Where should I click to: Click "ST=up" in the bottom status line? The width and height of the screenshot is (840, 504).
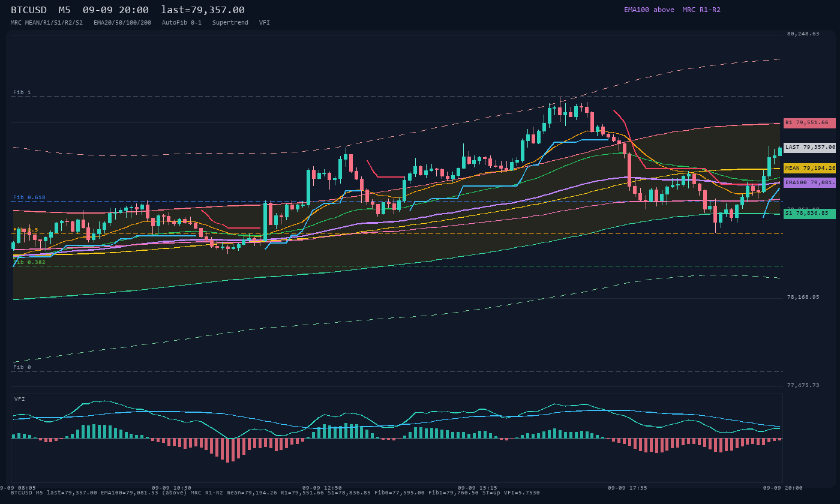[491, 493]
